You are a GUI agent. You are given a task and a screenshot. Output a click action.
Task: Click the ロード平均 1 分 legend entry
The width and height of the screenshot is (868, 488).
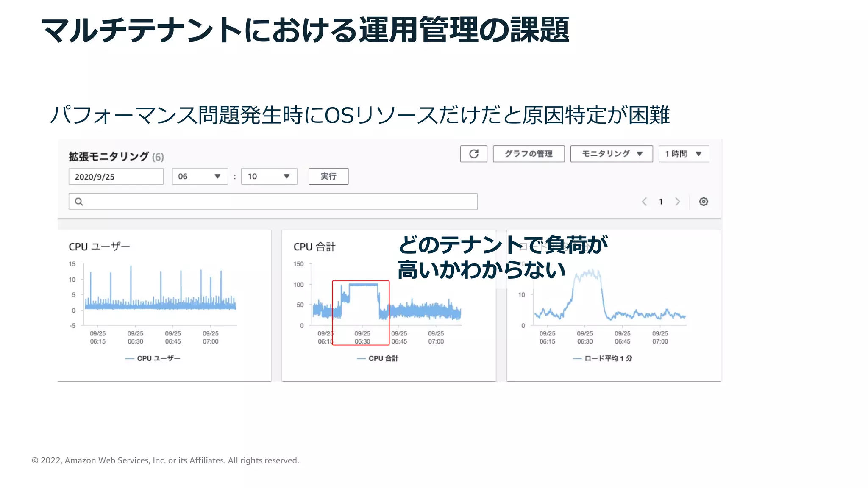pyautogui.click(x=602, y=358)
